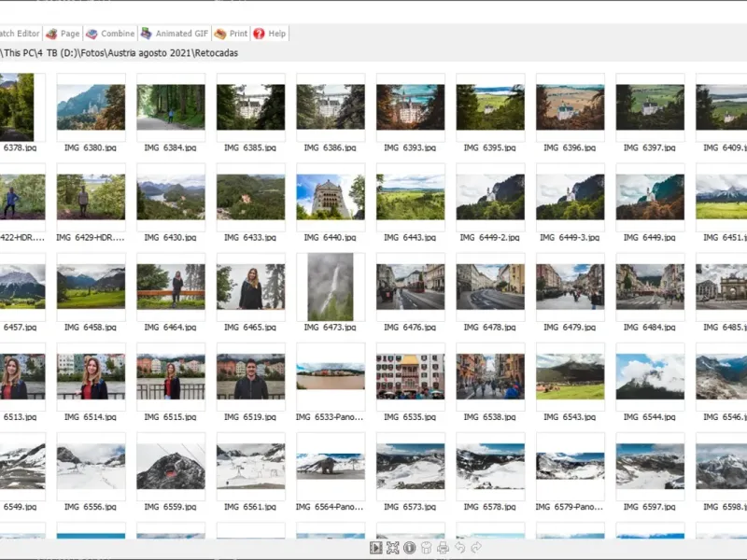
Task: Click the full screen arrows icon
Action: [392, 548]
